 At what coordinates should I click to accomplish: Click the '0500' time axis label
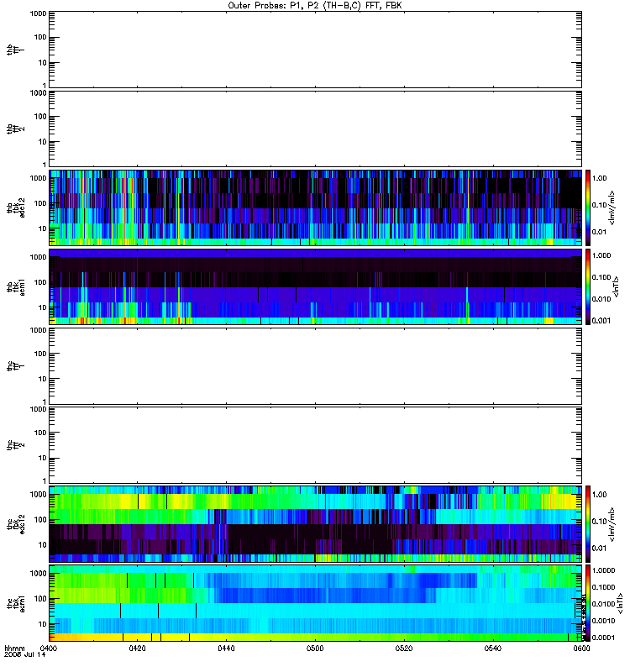click(315, 648)
